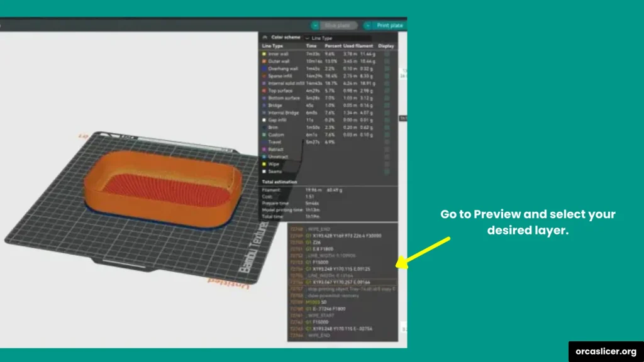This screenshot has width=644, height=362.
Task: Toggle display of Bridge lines
Action: tap(387, 106)
